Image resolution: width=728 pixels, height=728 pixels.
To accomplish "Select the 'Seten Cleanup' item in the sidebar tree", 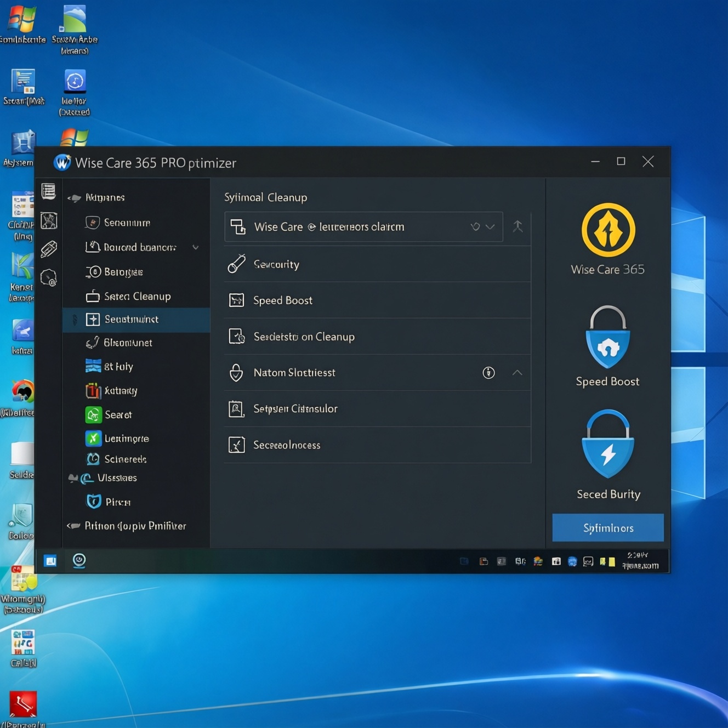I will tap(136, 296).
